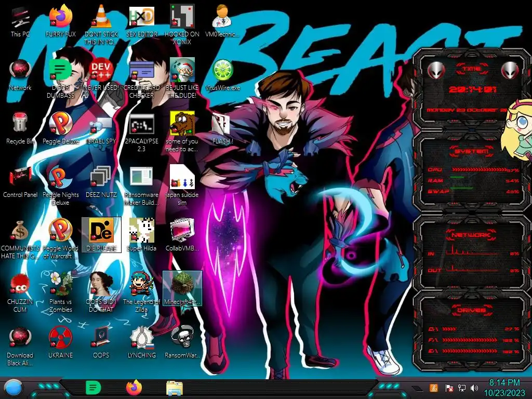Open the flag tray icon with red X

[x=449, y=388]
